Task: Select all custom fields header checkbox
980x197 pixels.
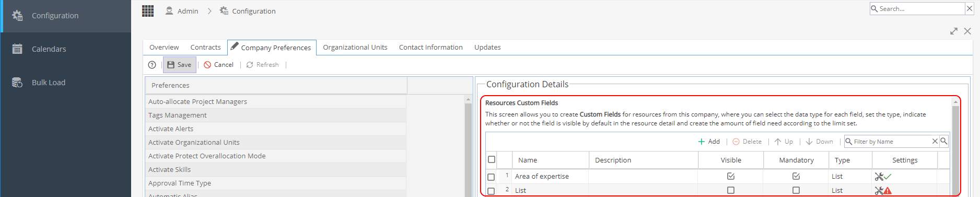Action: (x=492, y=159)
